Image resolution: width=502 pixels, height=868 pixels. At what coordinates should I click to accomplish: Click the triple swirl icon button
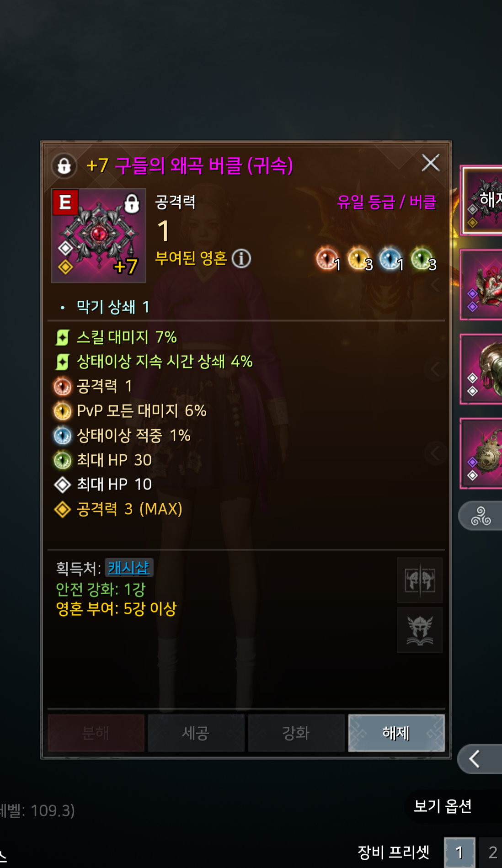tap(481, 516)
